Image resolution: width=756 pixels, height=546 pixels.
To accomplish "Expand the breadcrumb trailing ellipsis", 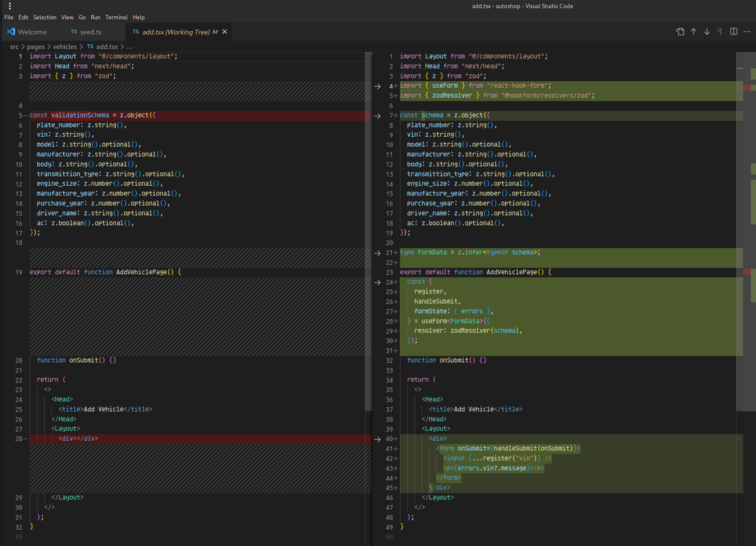I will coord(129,46).
